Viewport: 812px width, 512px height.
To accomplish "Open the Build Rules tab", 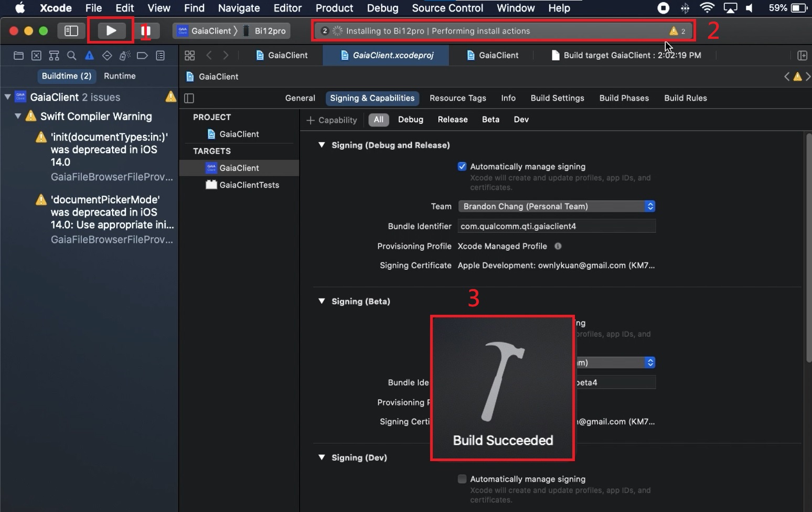I will 685,98.
